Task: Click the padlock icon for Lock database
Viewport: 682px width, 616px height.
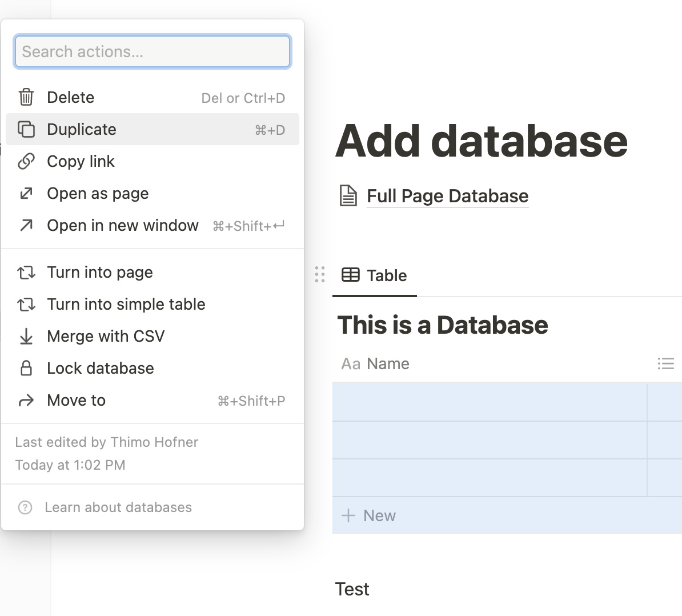Action: pyautogui.click(x=26, y=369)
